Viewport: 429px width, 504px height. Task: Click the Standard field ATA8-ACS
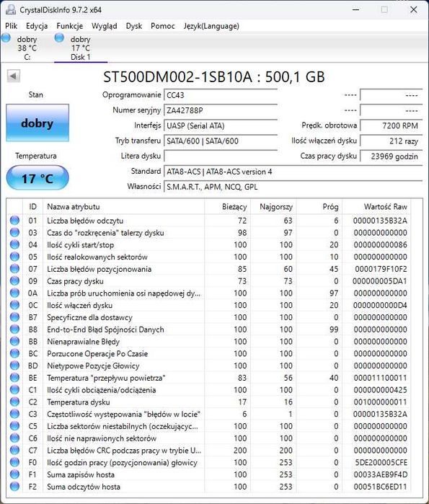point(293,172)
